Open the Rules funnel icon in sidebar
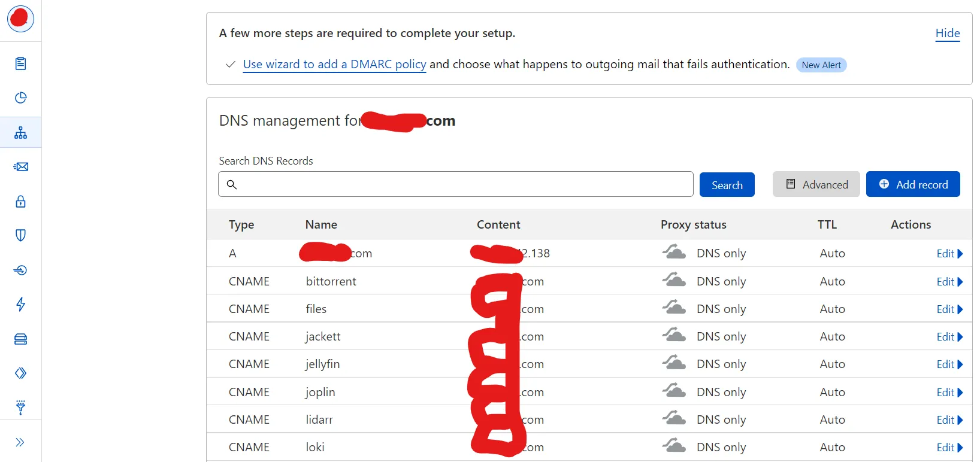 click(x=20, y=408)
